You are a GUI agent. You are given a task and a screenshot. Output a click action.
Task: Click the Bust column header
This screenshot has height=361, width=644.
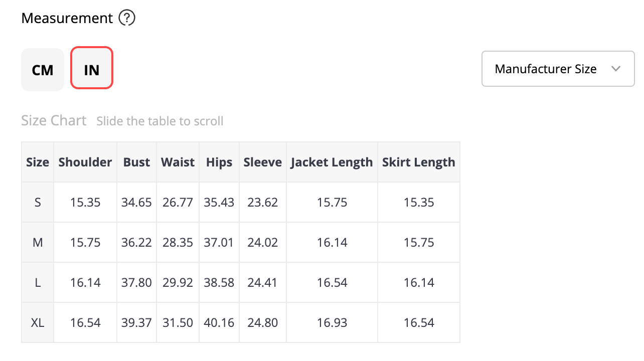click(136, 162)
